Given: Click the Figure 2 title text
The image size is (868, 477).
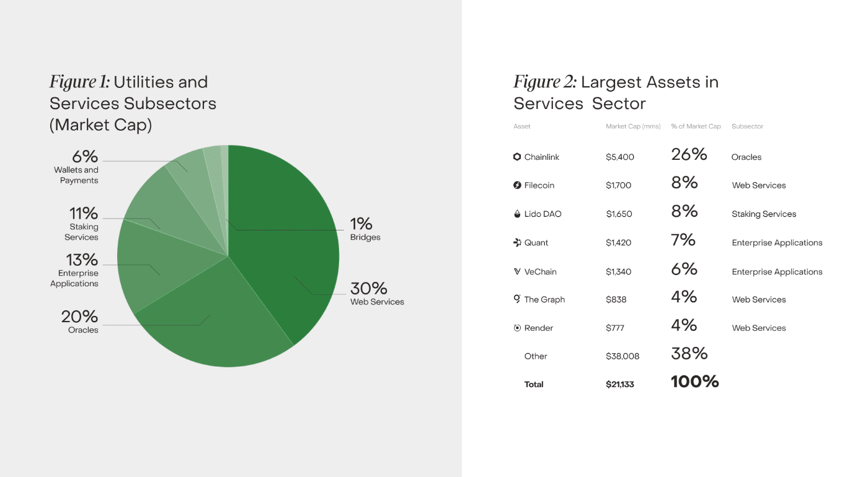Looking at the screenshot, I should coord(615,92).
